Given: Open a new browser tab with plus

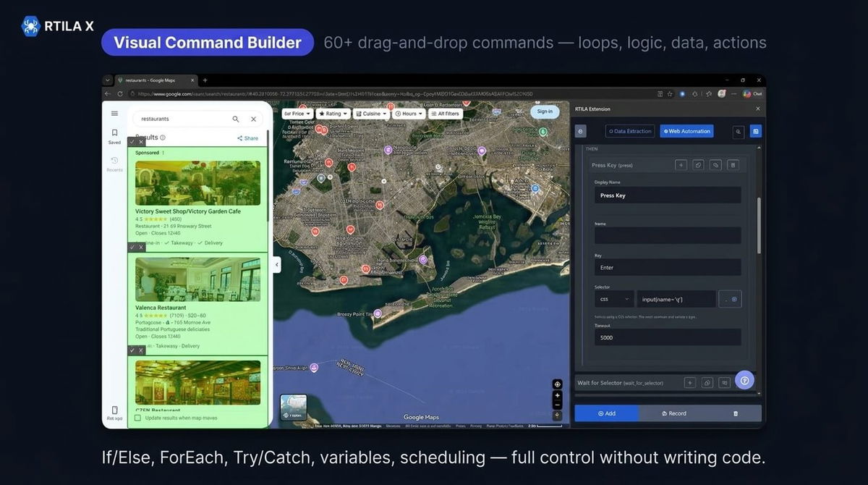Looking at the screenshot, I should point(205,80).
